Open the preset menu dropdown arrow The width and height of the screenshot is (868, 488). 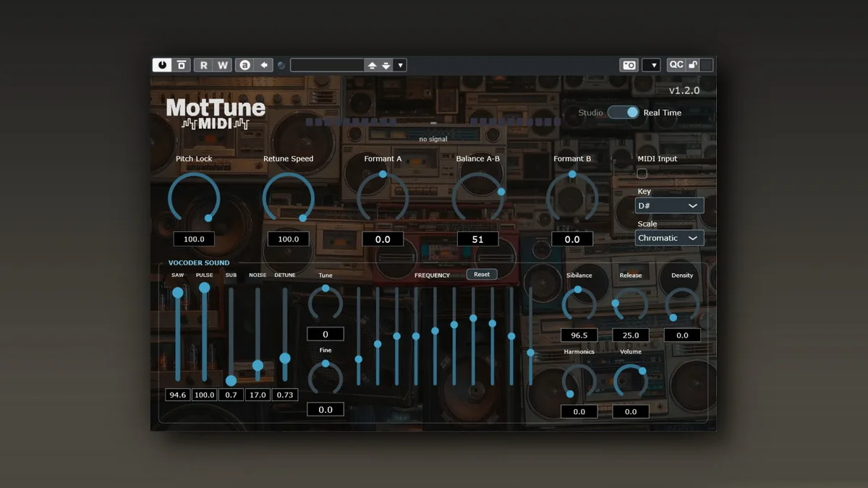point(400,65)
